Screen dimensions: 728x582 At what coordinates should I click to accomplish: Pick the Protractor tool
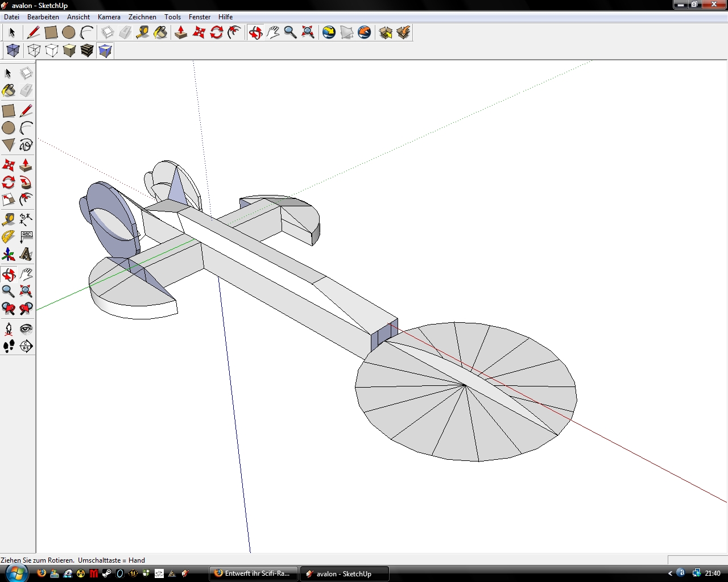(x=9, y=236)
